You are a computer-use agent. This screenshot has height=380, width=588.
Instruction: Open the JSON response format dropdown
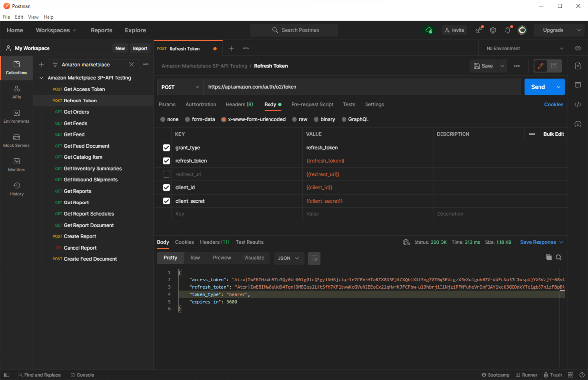click(x=289, y=258)
